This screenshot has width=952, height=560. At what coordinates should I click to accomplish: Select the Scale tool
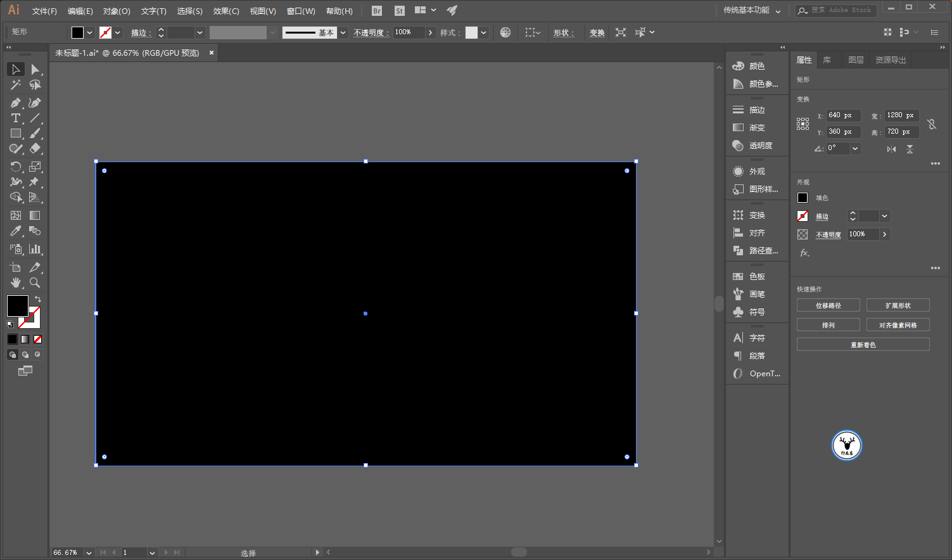[35, 167]
